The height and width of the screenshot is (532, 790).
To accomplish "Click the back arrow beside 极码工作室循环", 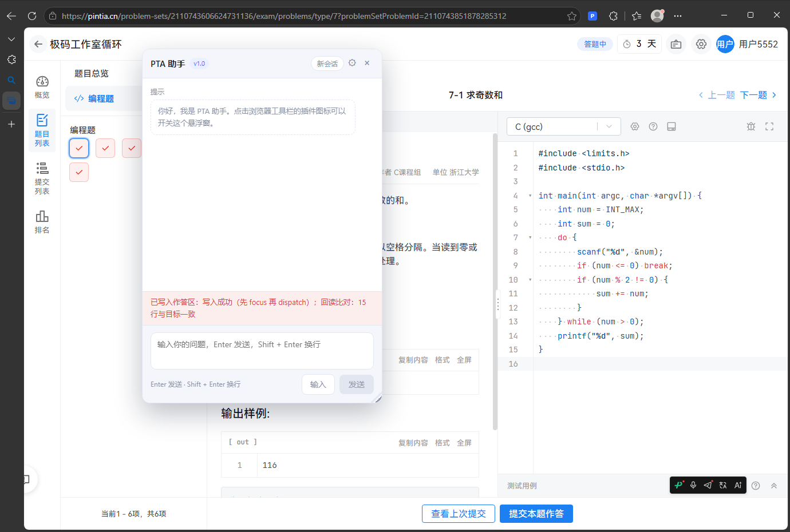I will [x=38, y=44].
